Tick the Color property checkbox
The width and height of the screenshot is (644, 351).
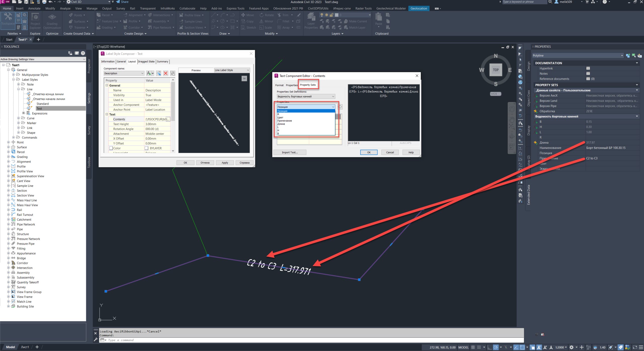tap(111, 148)
